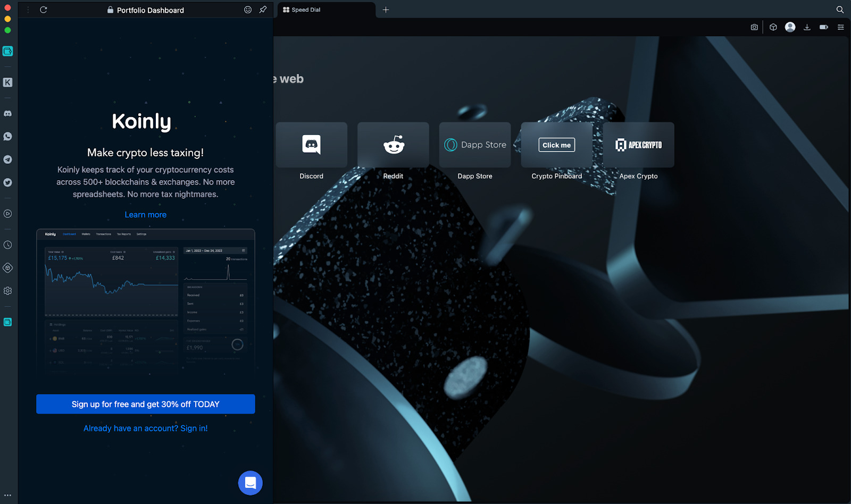Reload the Portfolio Dashboard panel
The image size is (851, 504).
(44, 10)
